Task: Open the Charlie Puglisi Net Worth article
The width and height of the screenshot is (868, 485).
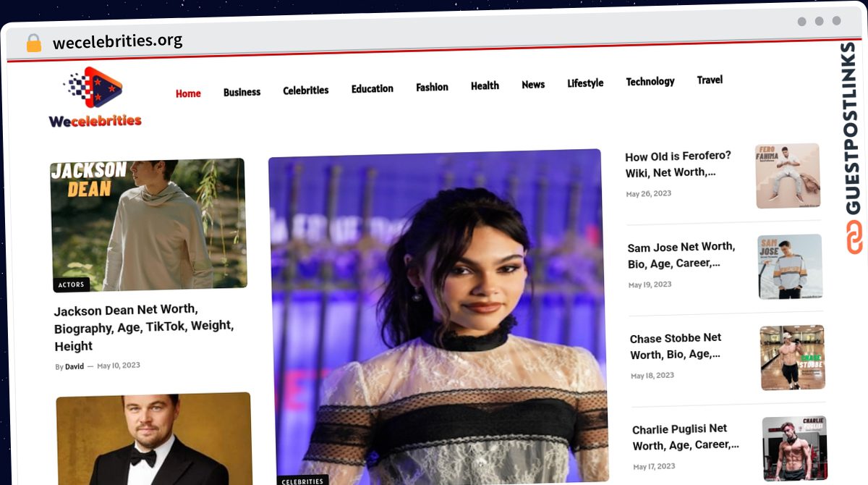Action: (x=686, y=437)
